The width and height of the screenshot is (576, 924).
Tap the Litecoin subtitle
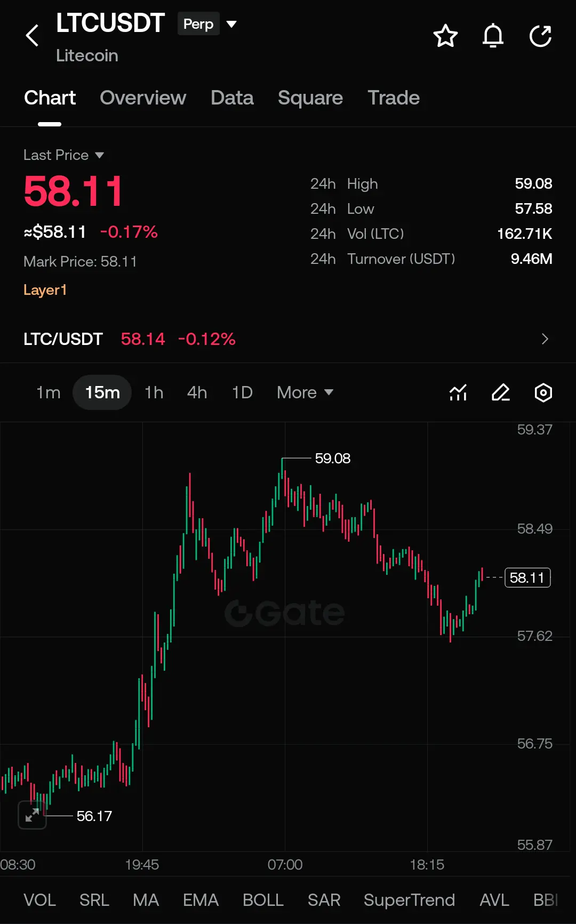coord(87,55)
